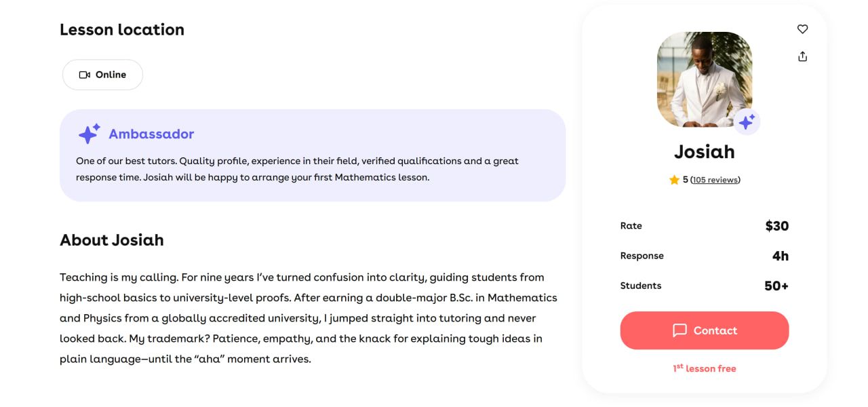Click the $30 rate value
This screenshot has width=868, height=407.
pyautogui.click(x=776, y=226)
